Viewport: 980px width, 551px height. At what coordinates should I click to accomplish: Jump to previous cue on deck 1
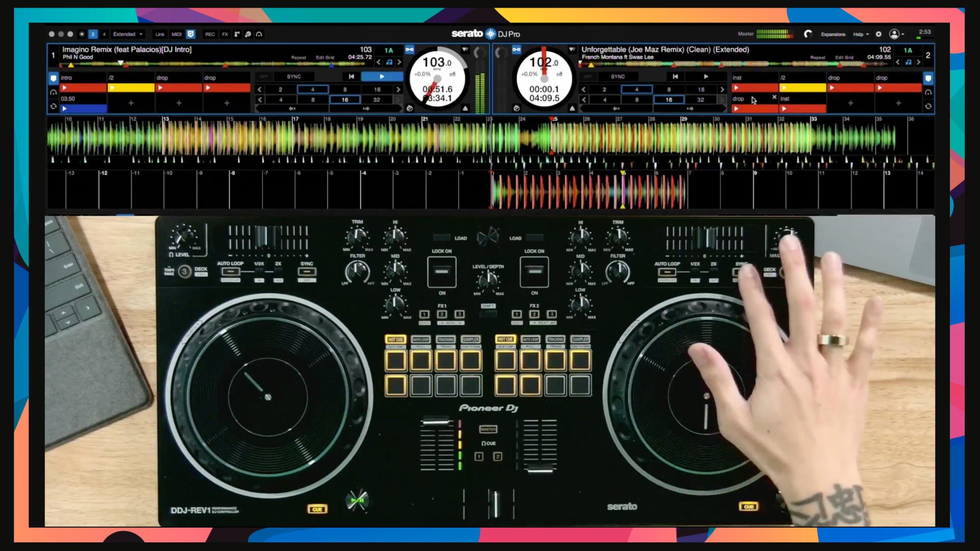point(351,77)
